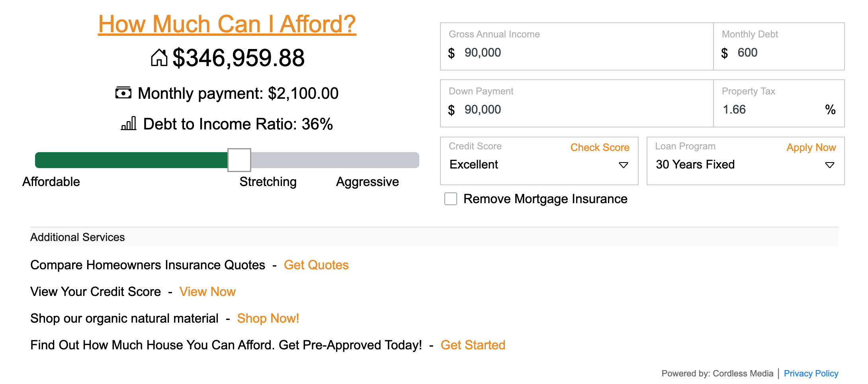Open the Credit Score dropdown
The image size is (868, 384).
click(x=539, y=165)
